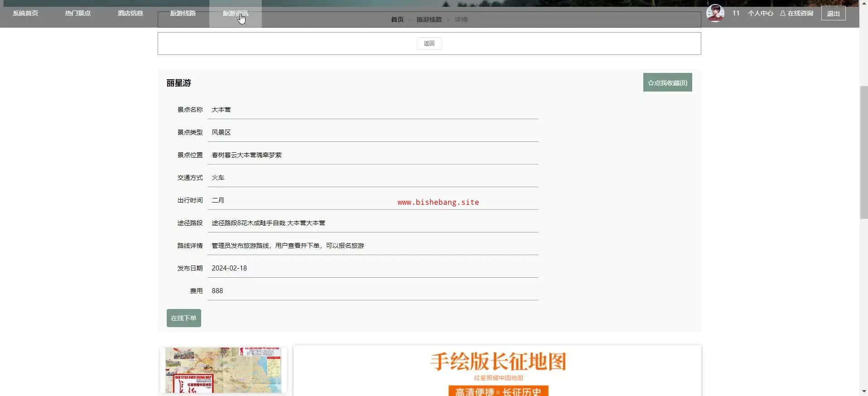The width and height of the screenshot is (868, 396).
Task: Click the scroll-down arrow of the page scrollbar
Action: point(863,391)
